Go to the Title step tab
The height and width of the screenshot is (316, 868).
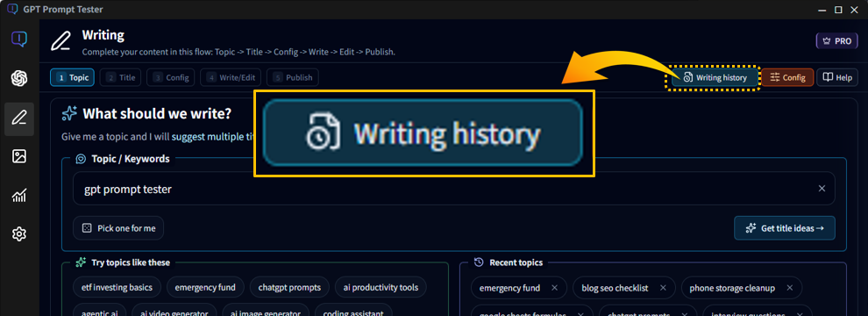[121, 77]
